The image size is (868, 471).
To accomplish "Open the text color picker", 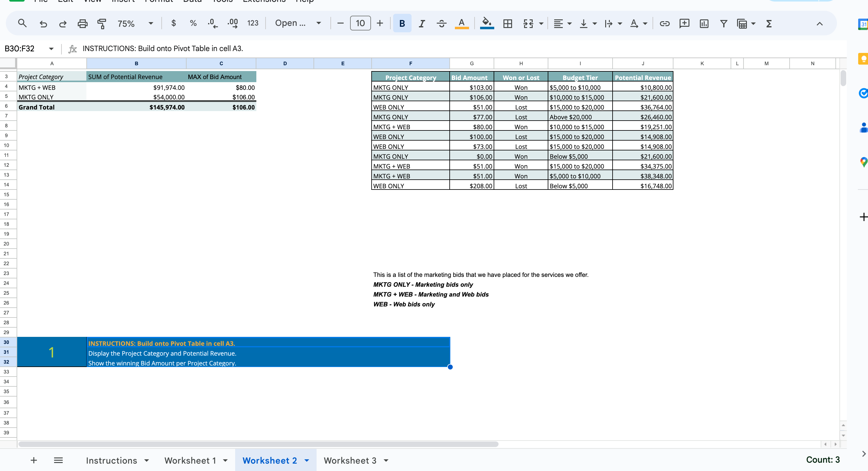I will (462, 23).
